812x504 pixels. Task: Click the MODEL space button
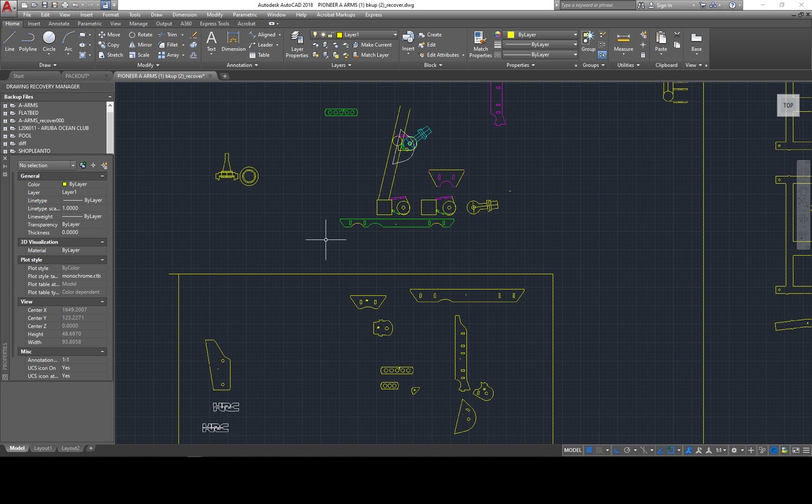(572, 450)
